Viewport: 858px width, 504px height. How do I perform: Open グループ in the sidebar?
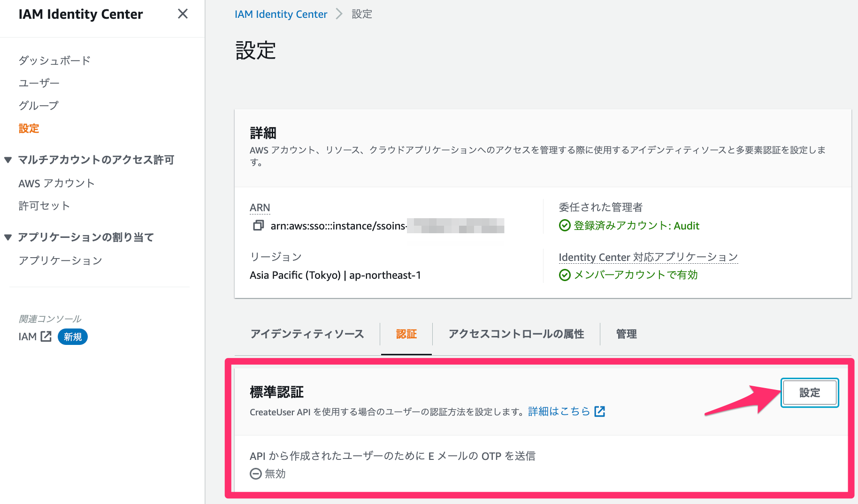pos(38,106)
